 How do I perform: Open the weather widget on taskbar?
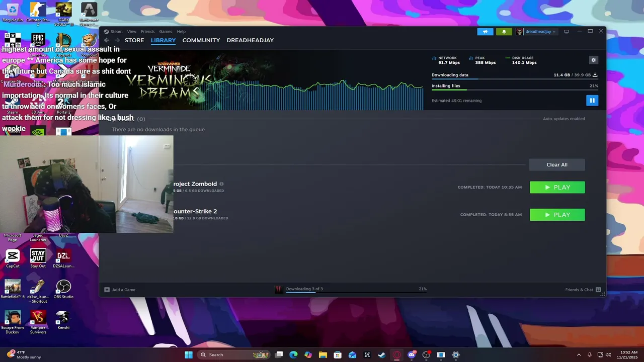23,354
